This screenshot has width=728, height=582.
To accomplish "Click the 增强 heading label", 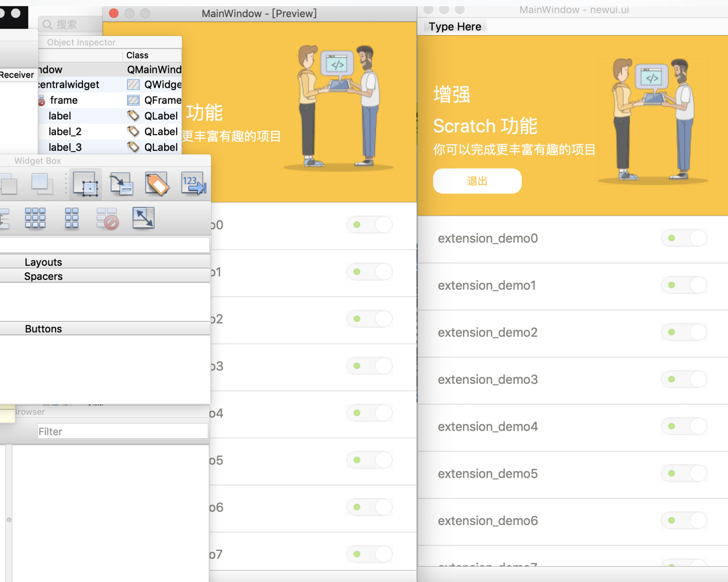I will (451, 94).
